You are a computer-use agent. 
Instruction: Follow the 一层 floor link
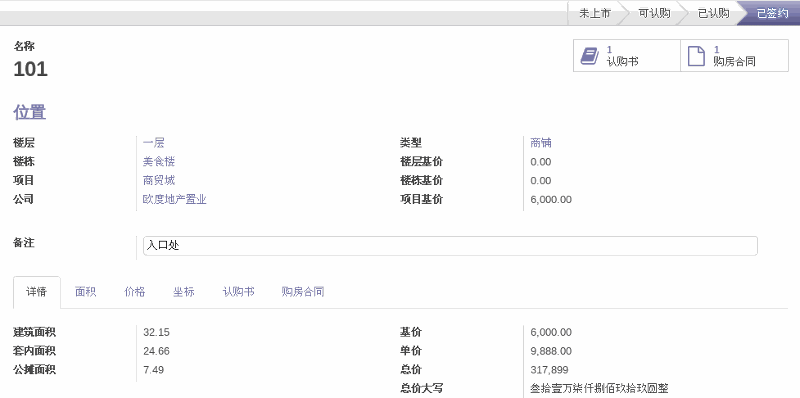tap(154, 143)
